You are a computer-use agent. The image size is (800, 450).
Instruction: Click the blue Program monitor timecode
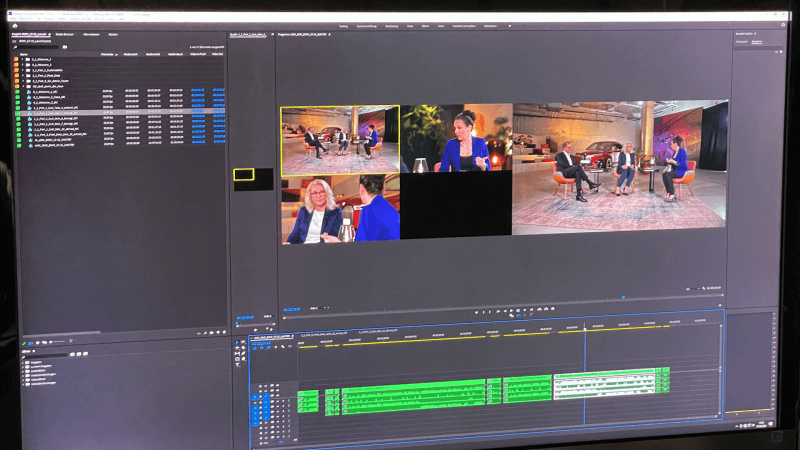tap(291, 308)
